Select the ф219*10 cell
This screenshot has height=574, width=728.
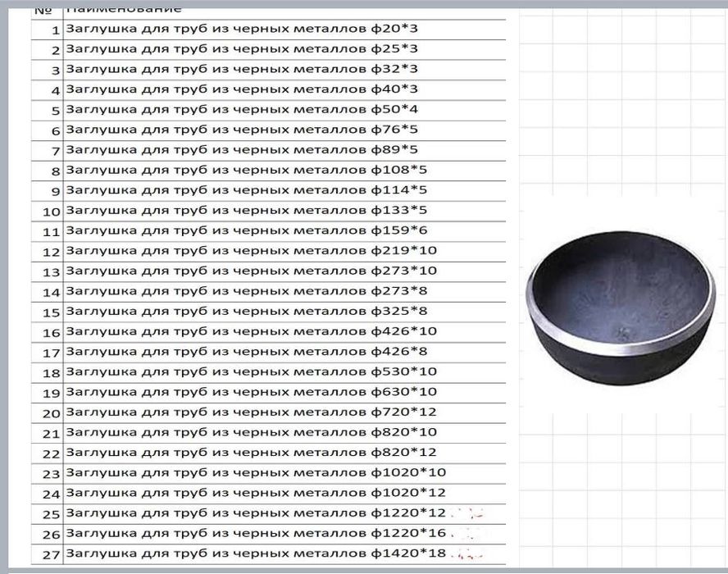284,252
